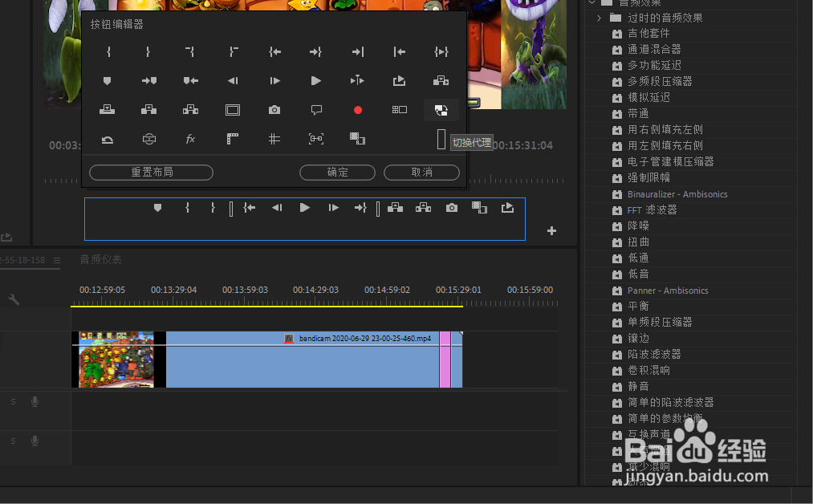This screenshot has height=504, width=813.
Task: Click Step Back icon in button editor
Action: point(233,81)
